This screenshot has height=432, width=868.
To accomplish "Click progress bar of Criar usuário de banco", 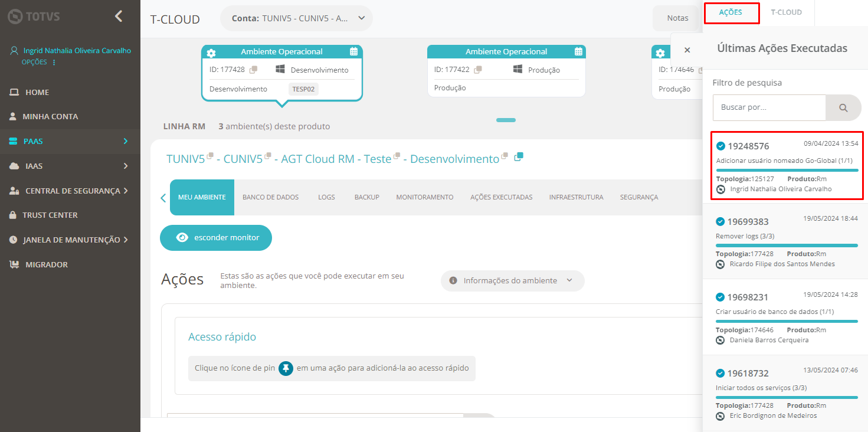I will (787, 322).
